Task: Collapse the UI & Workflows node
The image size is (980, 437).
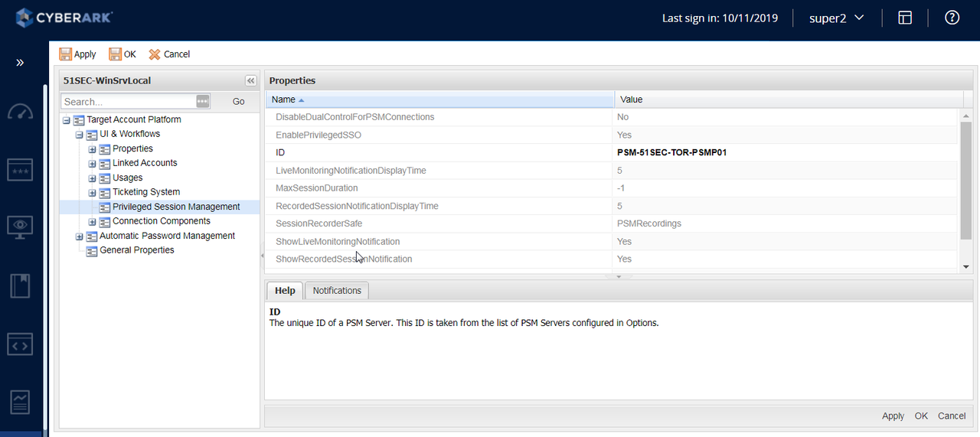Action: click(80, 135)
